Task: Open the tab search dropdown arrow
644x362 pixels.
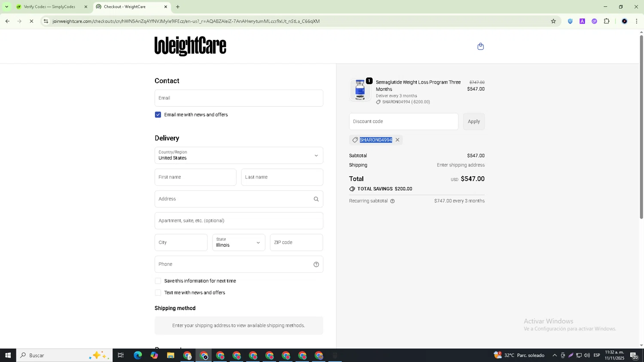Action: pyautogui.click(x=6, y=7)
